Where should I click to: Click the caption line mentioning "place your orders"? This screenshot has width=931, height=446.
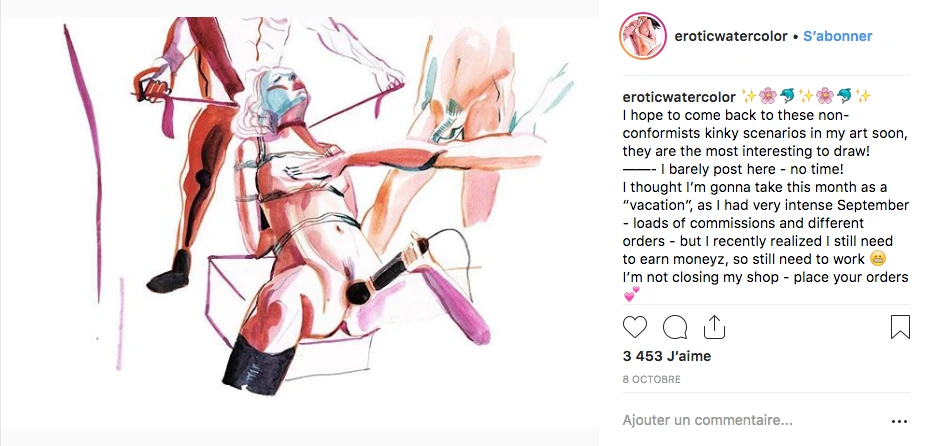[x=765, y=277]
